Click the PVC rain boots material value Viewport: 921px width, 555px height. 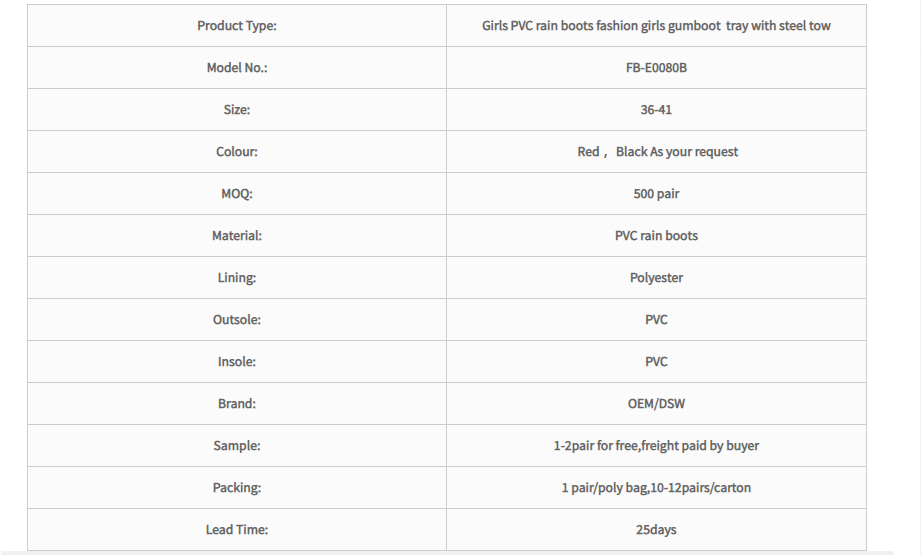[656, 236]
